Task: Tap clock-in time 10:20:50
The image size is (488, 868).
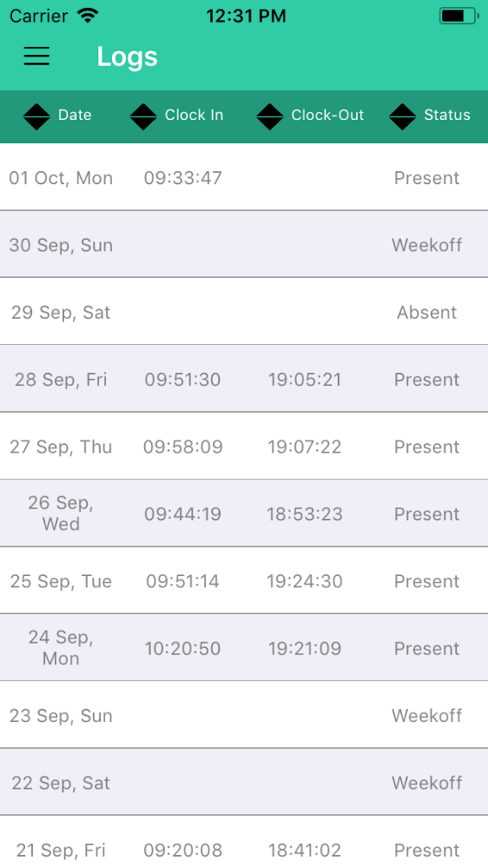Action: [x=183, y=648]
